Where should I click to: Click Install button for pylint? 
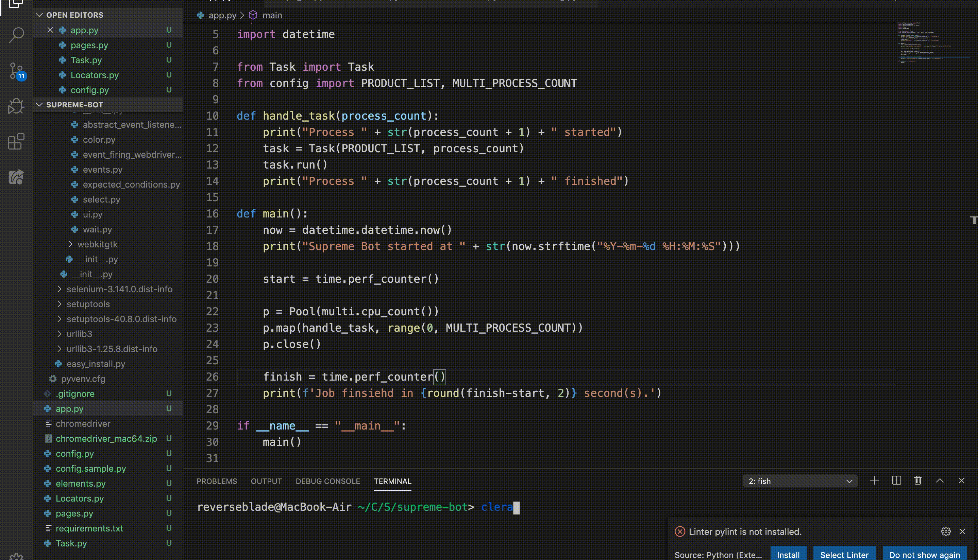(x=788, y=555)
